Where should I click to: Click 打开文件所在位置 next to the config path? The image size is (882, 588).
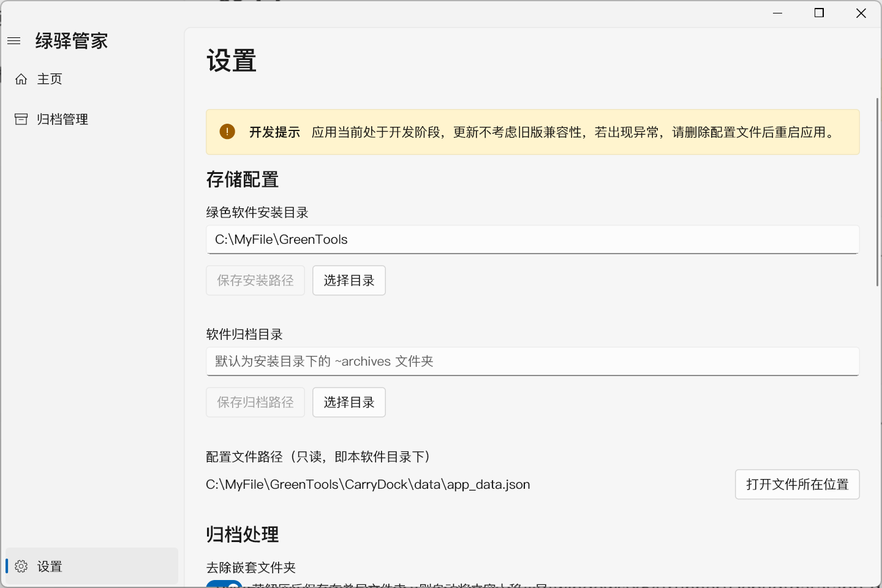797,484
